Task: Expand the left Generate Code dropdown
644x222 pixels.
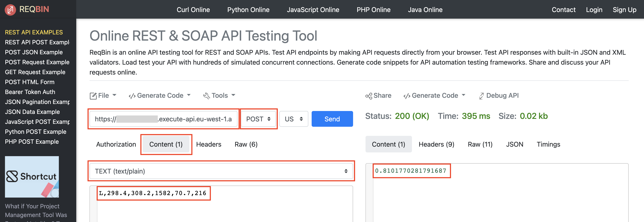Action: (160, 95)
